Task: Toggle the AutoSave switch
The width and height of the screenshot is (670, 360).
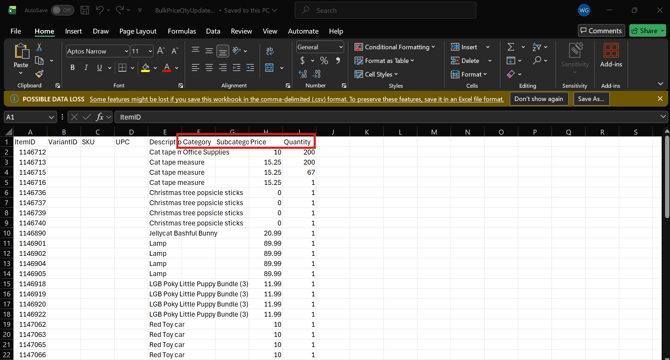Action: [62, 10]
